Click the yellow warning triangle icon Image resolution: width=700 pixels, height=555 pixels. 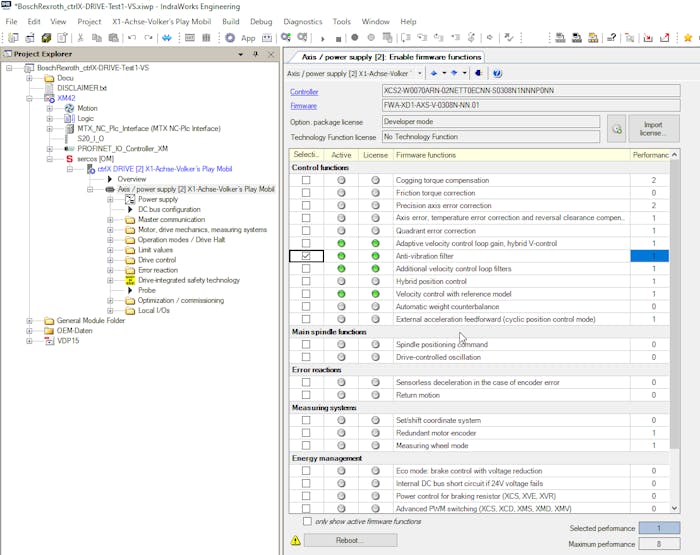296,540
